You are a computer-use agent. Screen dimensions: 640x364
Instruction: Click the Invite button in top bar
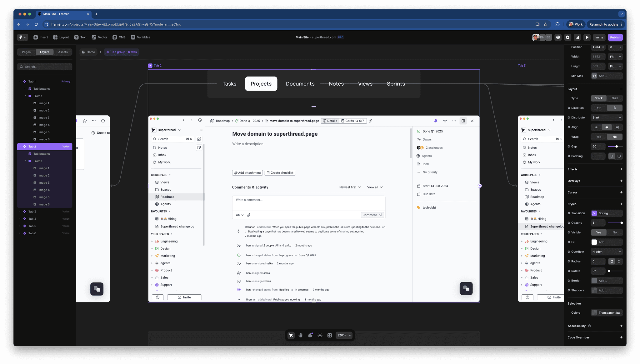599,37
